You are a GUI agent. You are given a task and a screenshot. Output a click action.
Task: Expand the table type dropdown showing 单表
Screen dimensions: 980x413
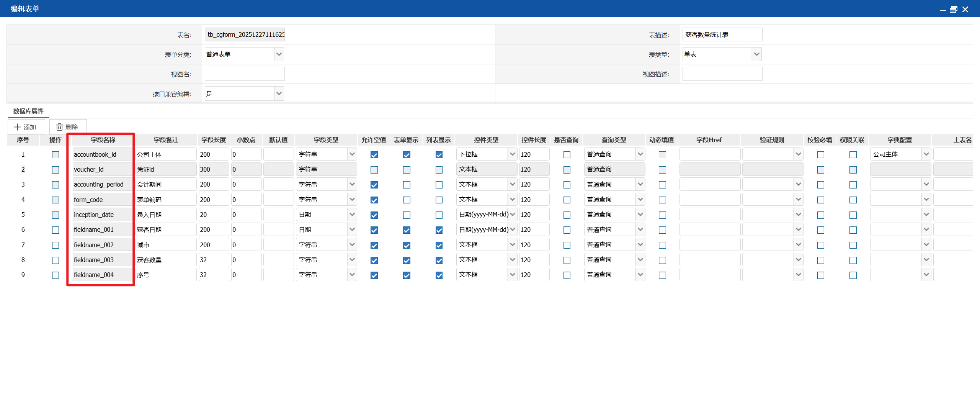tap(756, 54)
